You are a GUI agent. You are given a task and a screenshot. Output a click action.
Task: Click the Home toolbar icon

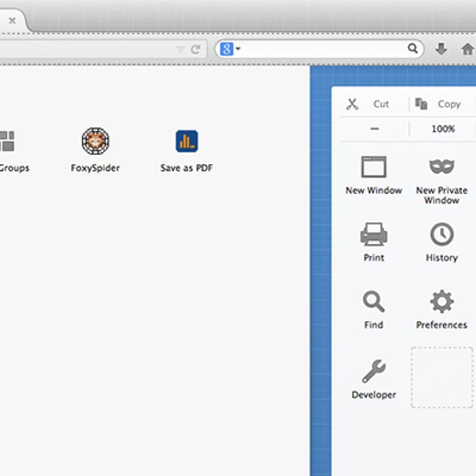467,48
